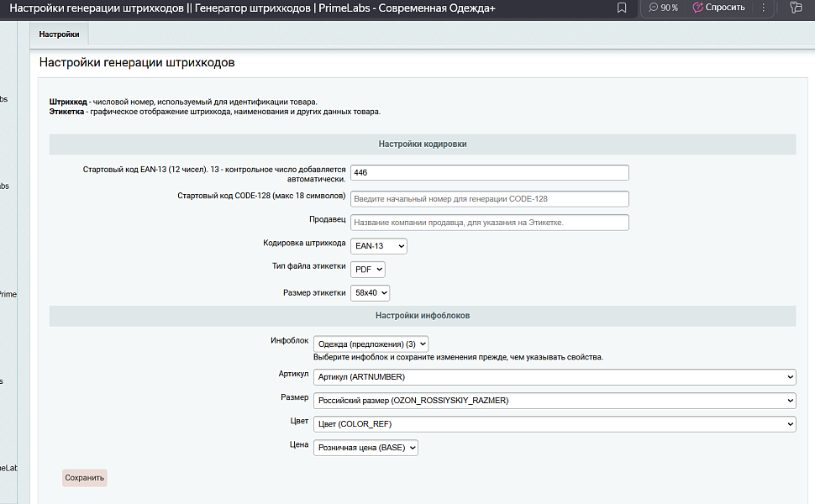Click the Продавец company name field
Image resolution: width=815 pixels, height=504 pixels.
pos(489,223)
